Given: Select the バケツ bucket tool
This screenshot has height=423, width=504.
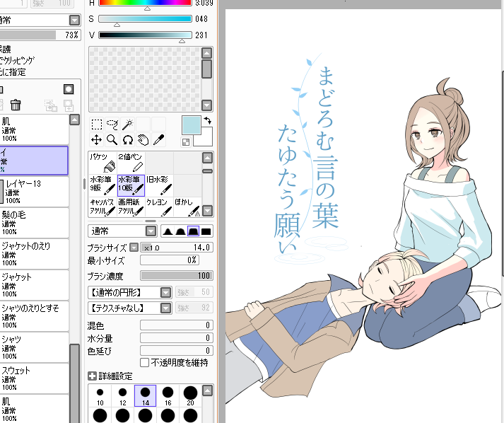Looking at the screenshot, I should [102, 163].
